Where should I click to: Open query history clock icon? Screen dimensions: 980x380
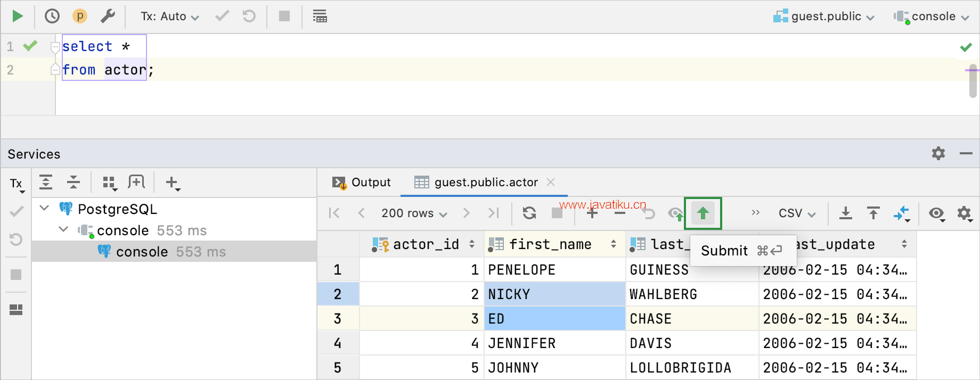click(52, 16)
